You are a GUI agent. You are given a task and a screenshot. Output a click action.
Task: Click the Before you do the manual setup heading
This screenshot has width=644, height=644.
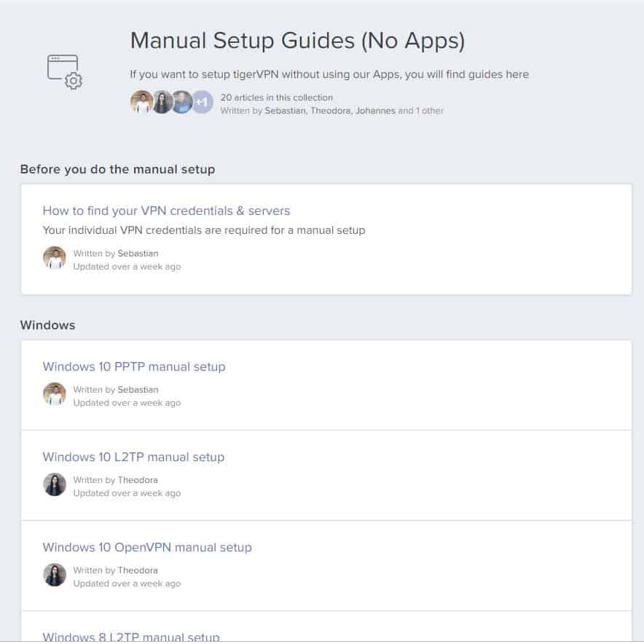[117, 170]
